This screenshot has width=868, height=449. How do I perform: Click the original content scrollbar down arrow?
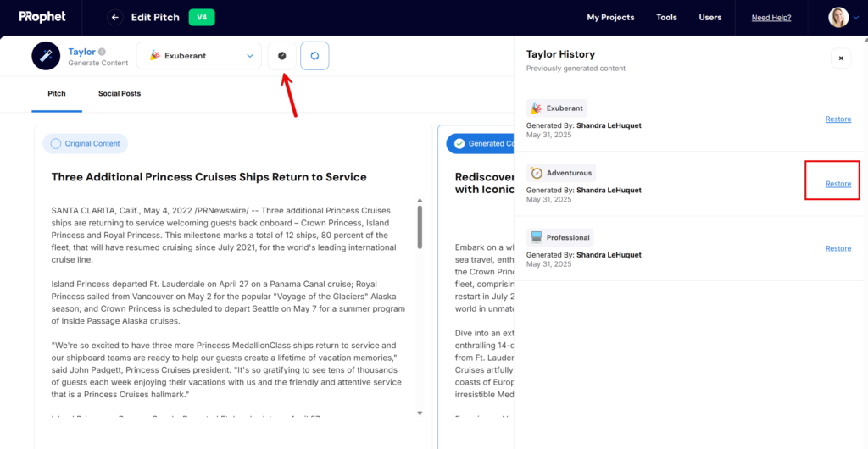pos(420,413)
